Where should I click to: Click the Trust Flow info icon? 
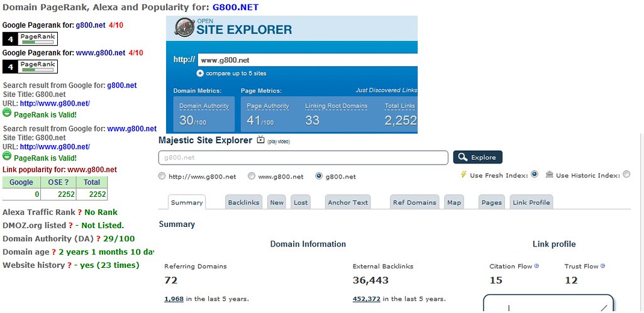[602, 266]
